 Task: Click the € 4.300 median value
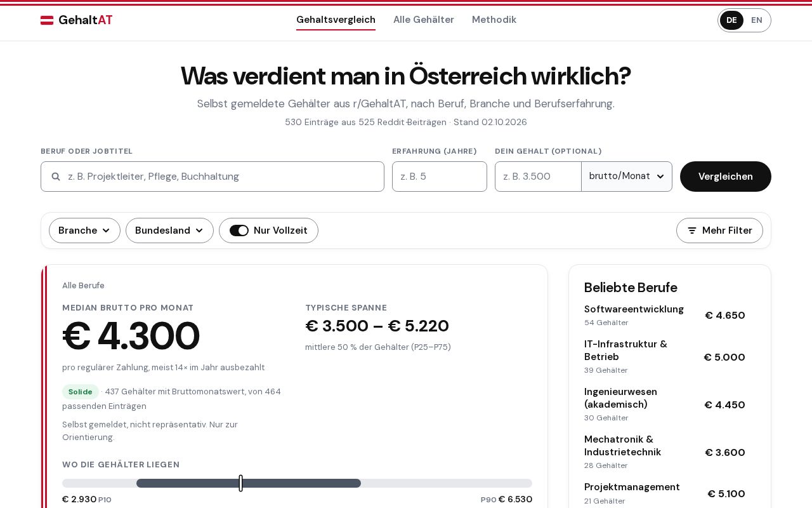(x=131, y=336)
